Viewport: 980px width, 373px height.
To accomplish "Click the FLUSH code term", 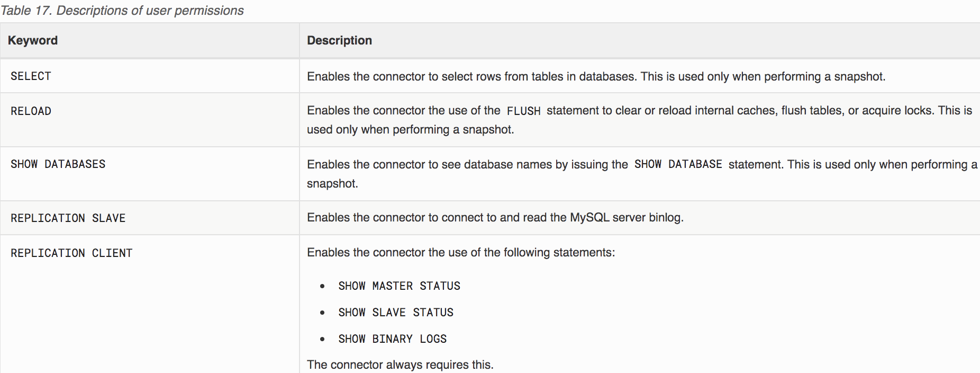I will click(523, 111).
